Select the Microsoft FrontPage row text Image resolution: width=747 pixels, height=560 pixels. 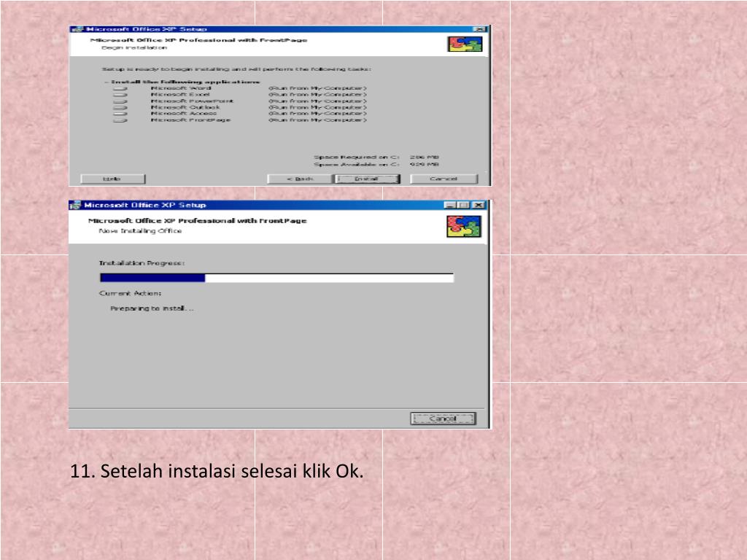(x=190, y=120)
